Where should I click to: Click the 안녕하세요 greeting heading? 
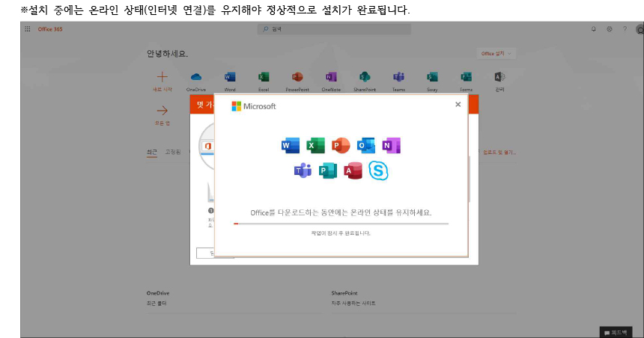pyautogui.click(x=167, y=54)
